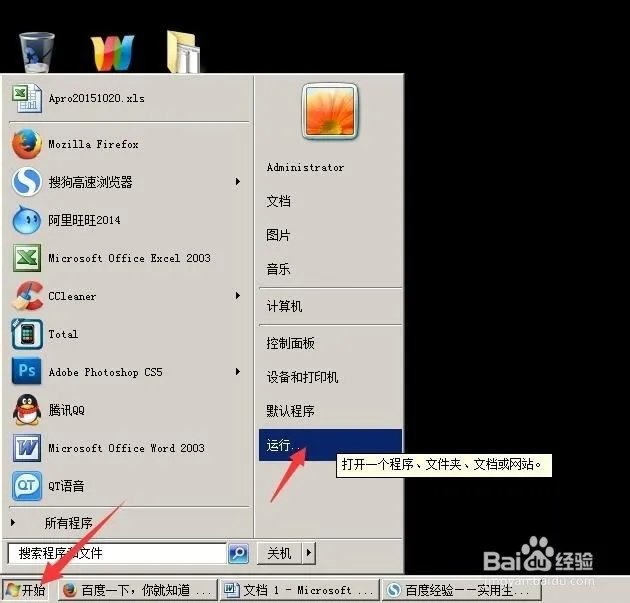This screenshot has width=630, height=603.
Task: Click the 开始 start button
Action: coord(25,590)
